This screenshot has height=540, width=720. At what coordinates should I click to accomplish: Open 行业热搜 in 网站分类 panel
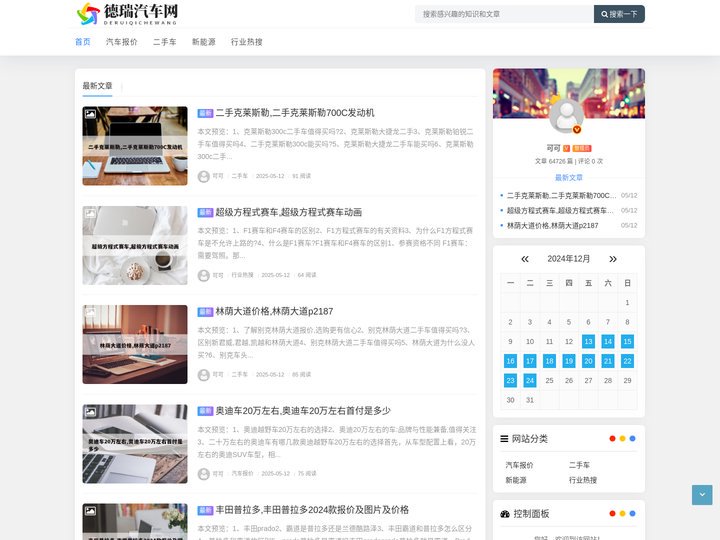pos(583,480)
